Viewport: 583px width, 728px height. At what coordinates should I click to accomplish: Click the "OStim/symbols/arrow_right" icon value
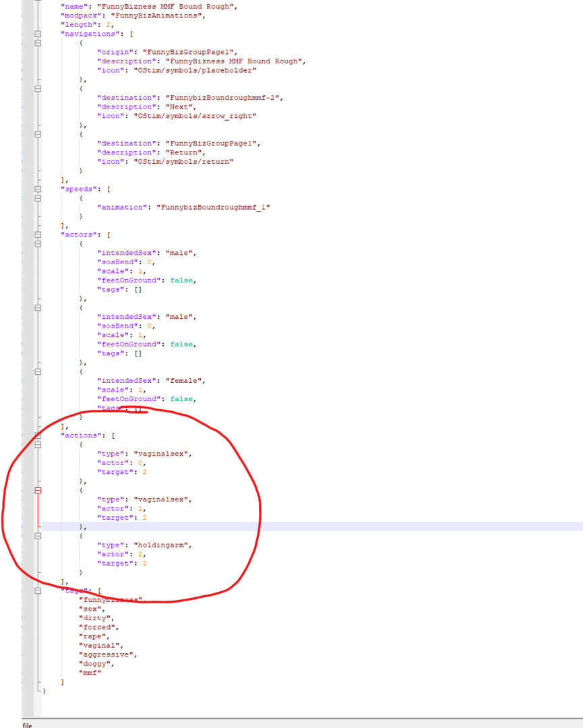coord(195,116)
